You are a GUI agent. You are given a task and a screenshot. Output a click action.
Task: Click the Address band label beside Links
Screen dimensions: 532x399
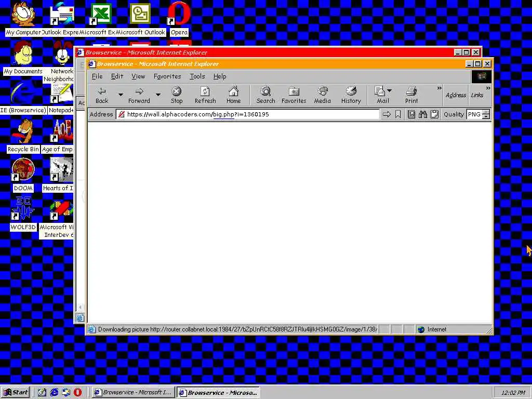point(456,96)
